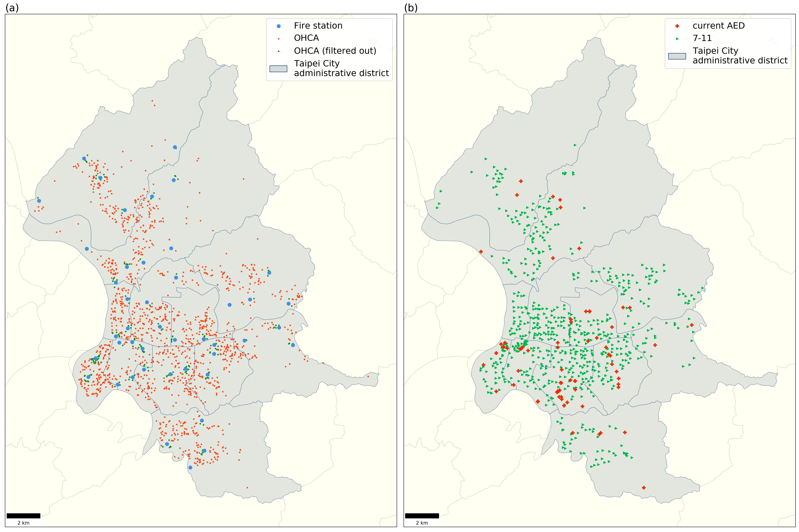
Task: Click the northernmost fire station marker in map (a)
Action: tap(175, 147)
